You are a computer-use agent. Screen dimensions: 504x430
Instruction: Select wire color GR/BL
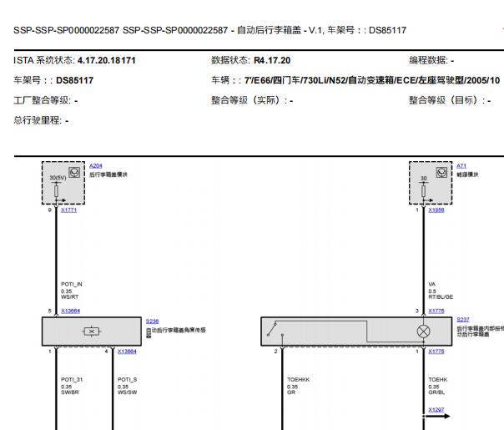tap(436, 392)
